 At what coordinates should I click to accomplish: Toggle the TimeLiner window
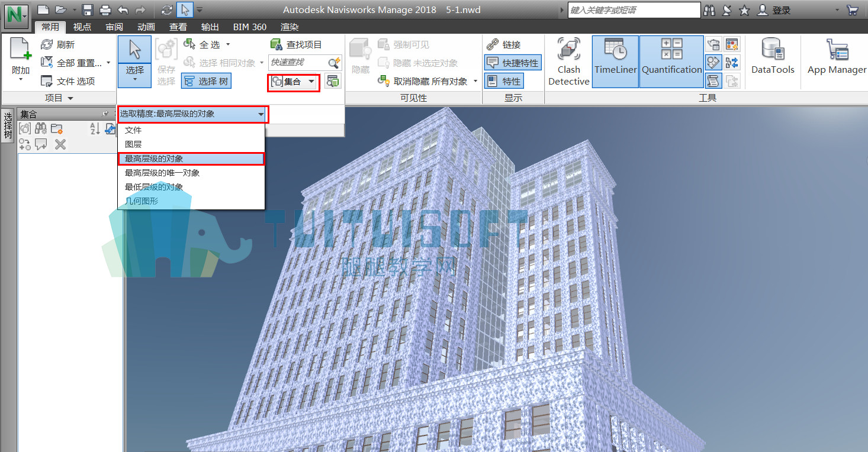(x=615, y=62)
